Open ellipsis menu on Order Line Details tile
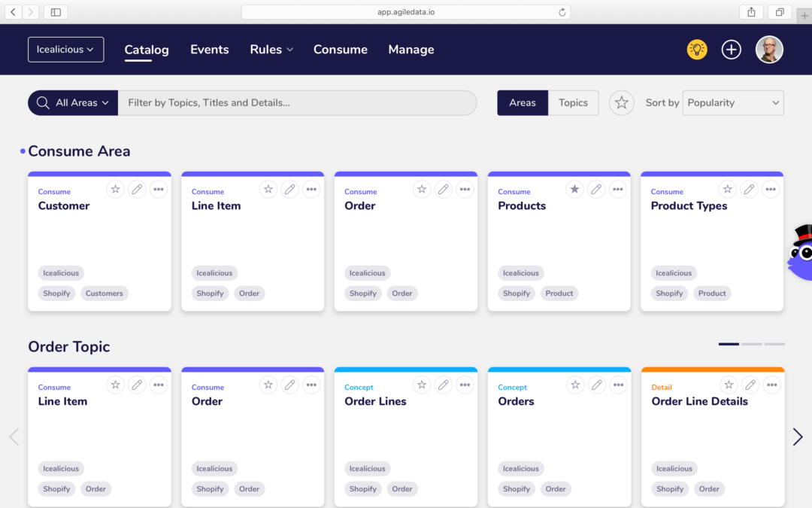The height and width of the screenshot is (508, 812). pyautogui.click(x=771, y=385)
